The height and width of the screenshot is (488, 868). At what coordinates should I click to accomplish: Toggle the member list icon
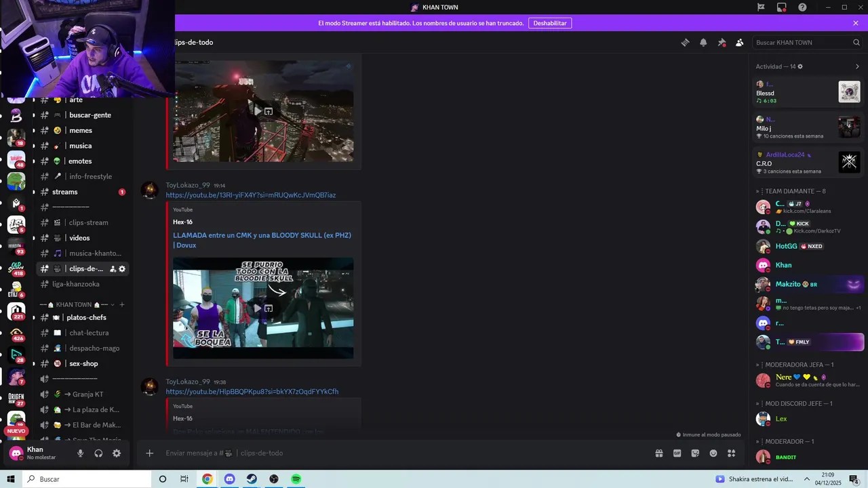coord(739,42)
